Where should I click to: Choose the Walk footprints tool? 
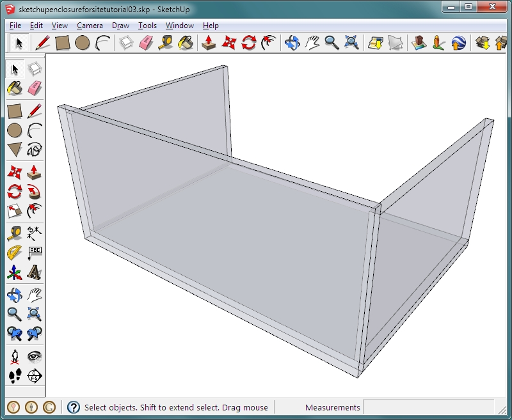(15, 376)
